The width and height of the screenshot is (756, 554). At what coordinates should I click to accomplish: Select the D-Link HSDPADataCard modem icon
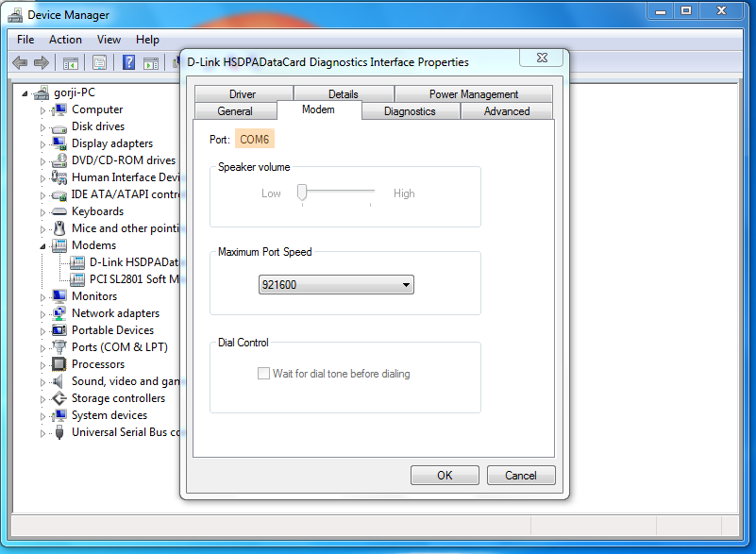pyautogui.click(x=77, y=262)
